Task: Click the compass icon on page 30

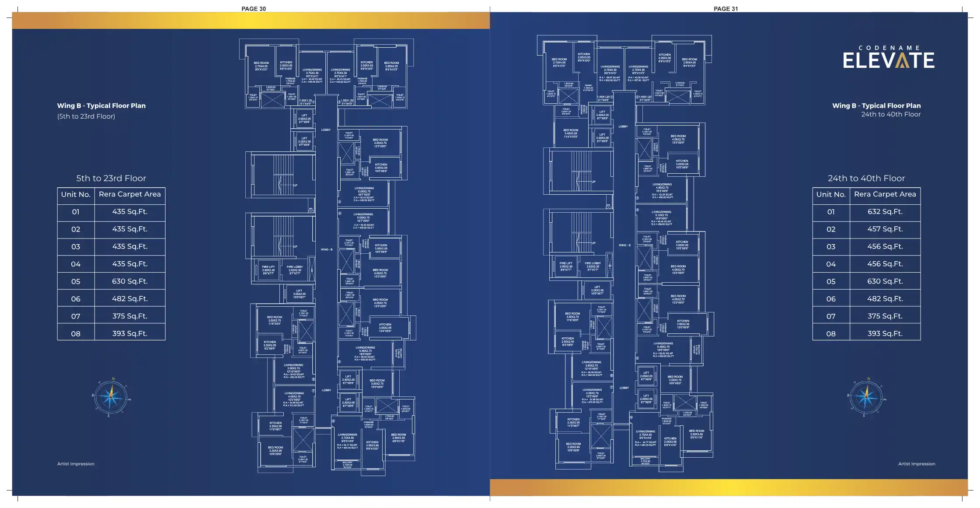Action: (111, 396)
